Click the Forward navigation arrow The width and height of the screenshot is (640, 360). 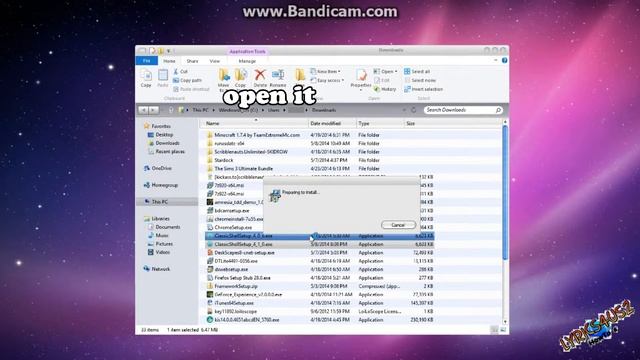[x=153, y=110]
